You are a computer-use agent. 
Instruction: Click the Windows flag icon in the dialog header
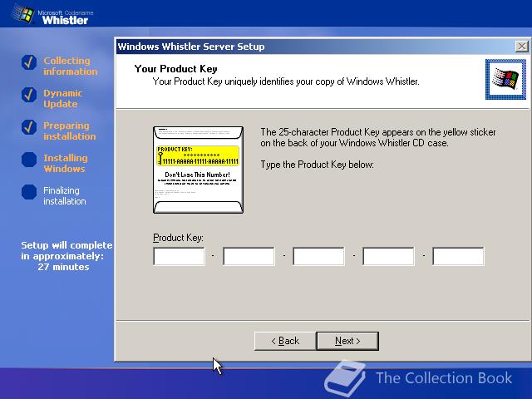505,80
